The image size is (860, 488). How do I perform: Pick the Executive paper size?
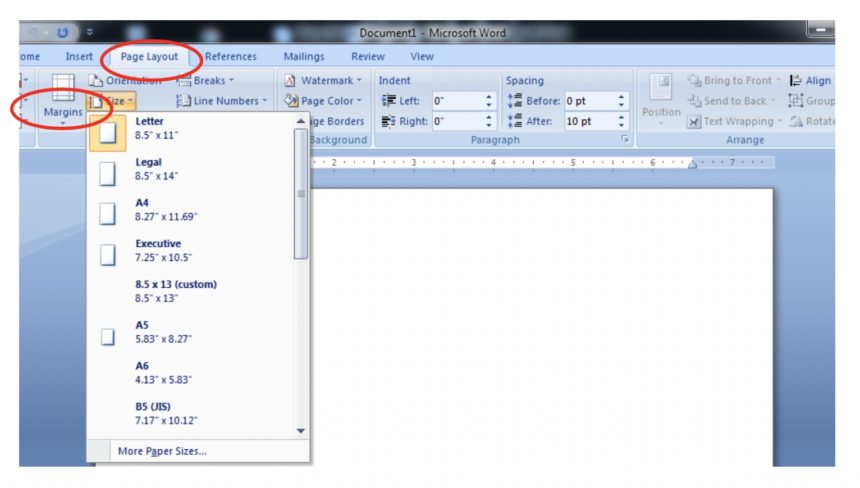tap(190, 251)
